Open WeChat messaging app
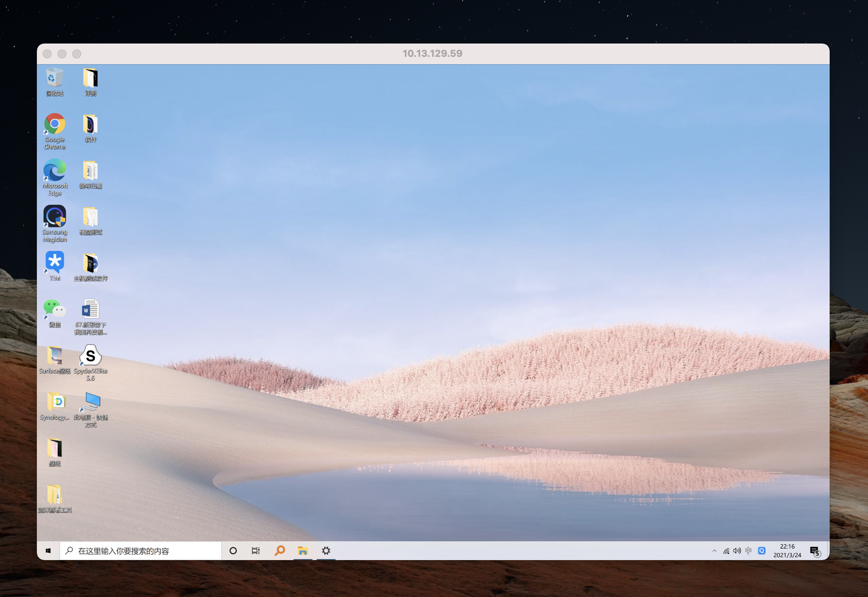868x597 pixels. [55, 309]
